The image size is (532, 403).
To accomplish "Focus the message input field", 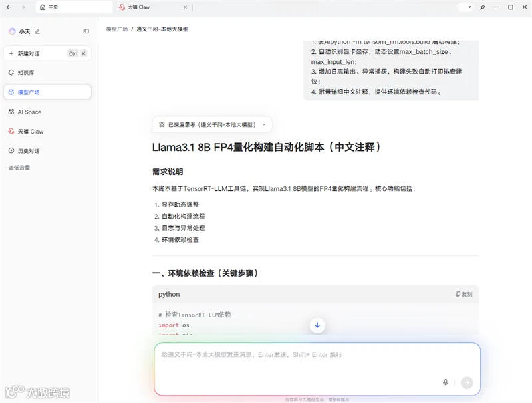I will coord(317,369).
